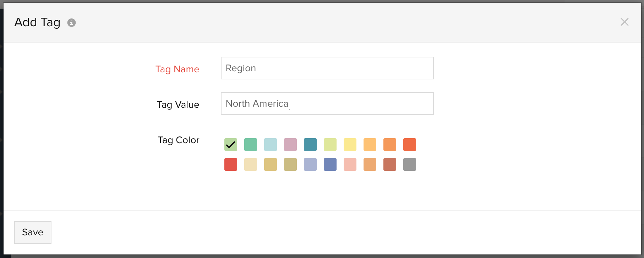The image size is (644, 258).
Task: Choose the red swatch in second row
Action: [231, 164]
